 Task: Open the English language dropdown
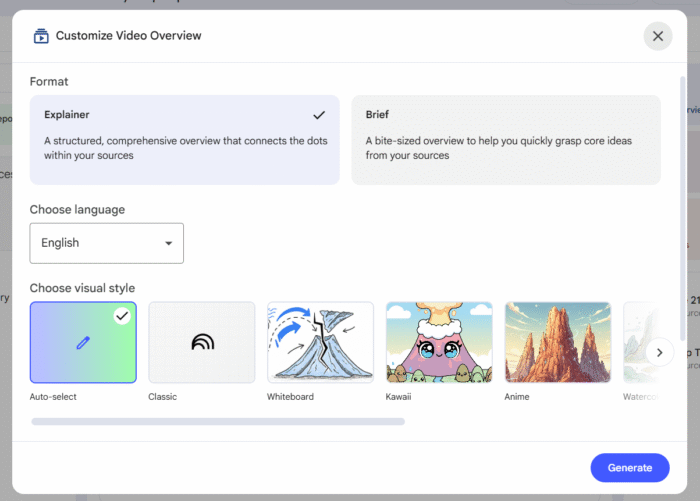click(x=107, y=243)
